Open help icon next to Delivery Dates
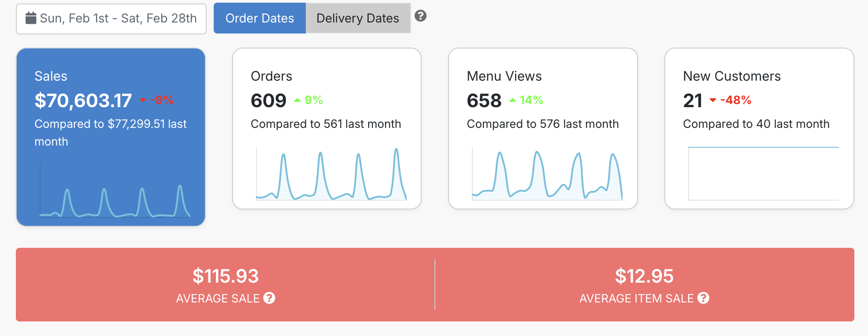This screenshot has width=868, height=336. (421, 16)
